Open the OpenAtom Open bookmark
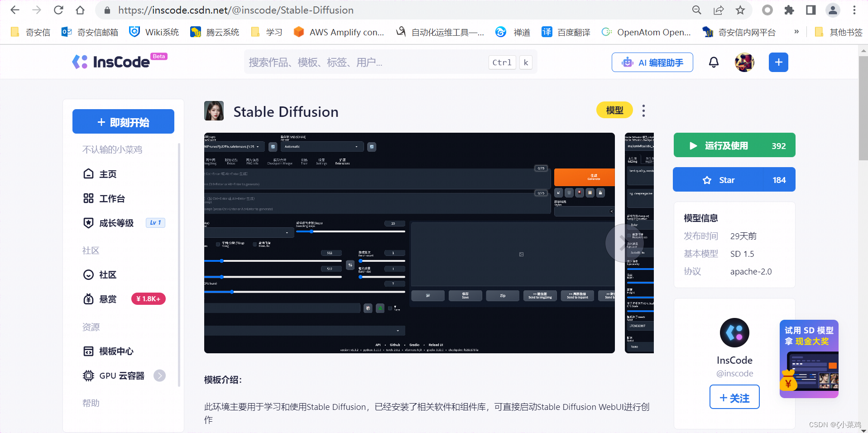868x433 pixels. pyautogui.click(x=646, y=32)
